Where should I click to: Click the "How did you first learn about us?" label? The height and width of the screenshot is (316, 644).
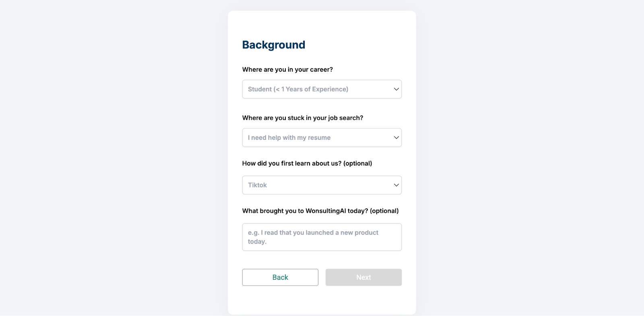[292, 163]
